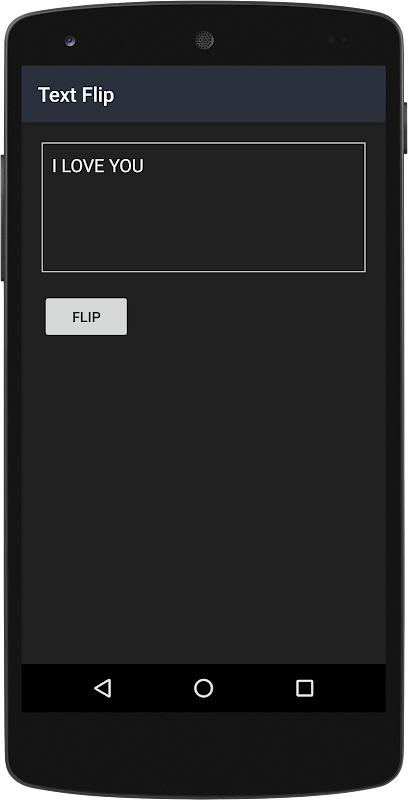Focus the text box containing I LOVE YOU
Viewport: 408px width, 800px height.
pos(203,207)
